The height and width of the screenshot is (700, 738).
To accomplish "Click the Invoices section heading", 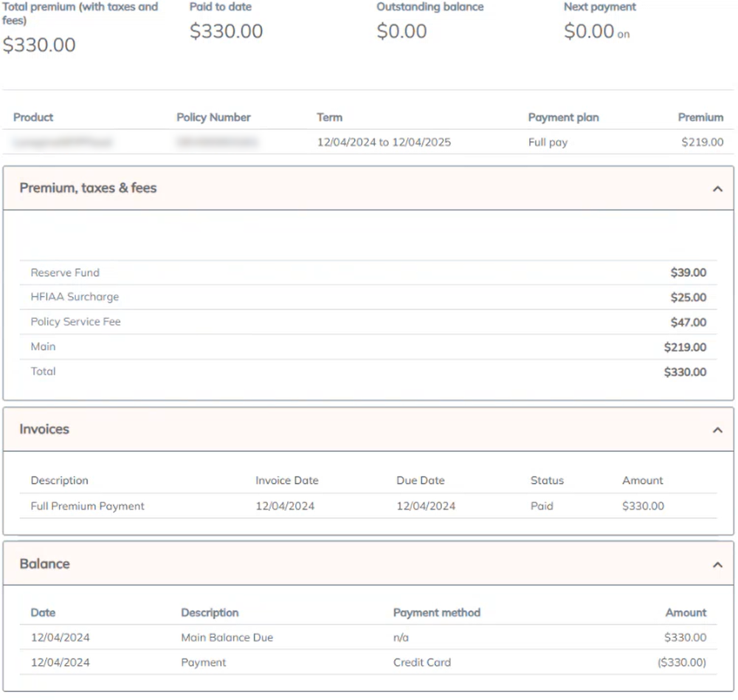I will 44,429.
